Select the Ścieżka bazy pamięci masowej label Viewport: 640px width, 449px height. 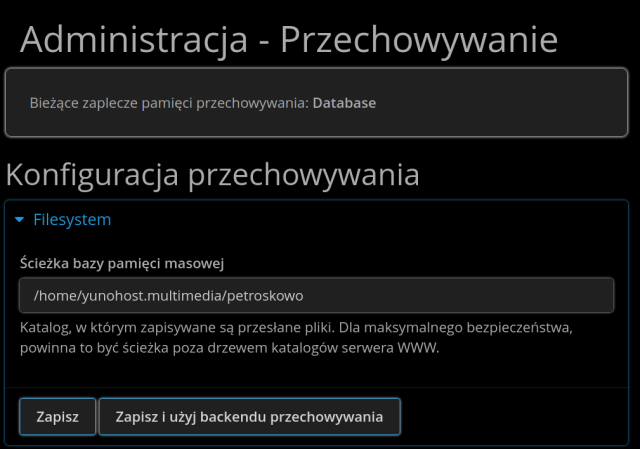[121, 263]
